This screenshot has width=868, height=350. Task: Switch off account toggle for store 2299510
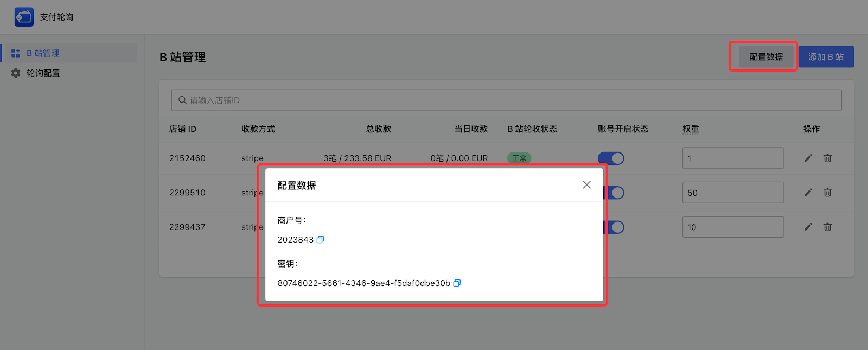click(615, 193)
